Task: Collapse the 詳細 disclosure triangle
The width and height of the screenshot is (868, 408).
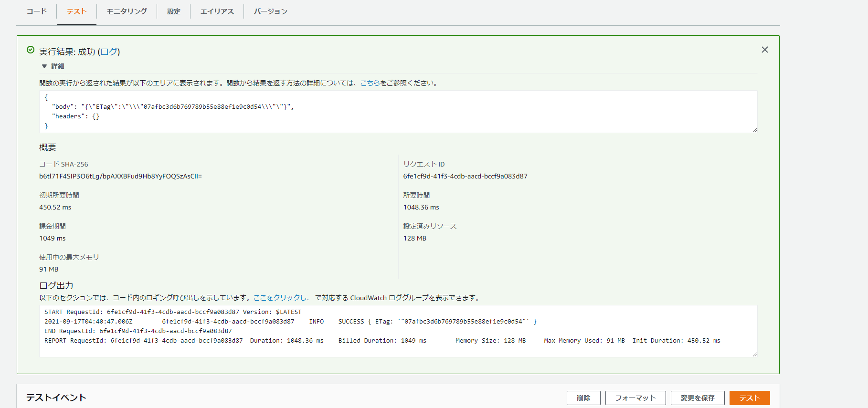Action: [x=44, y=66]
